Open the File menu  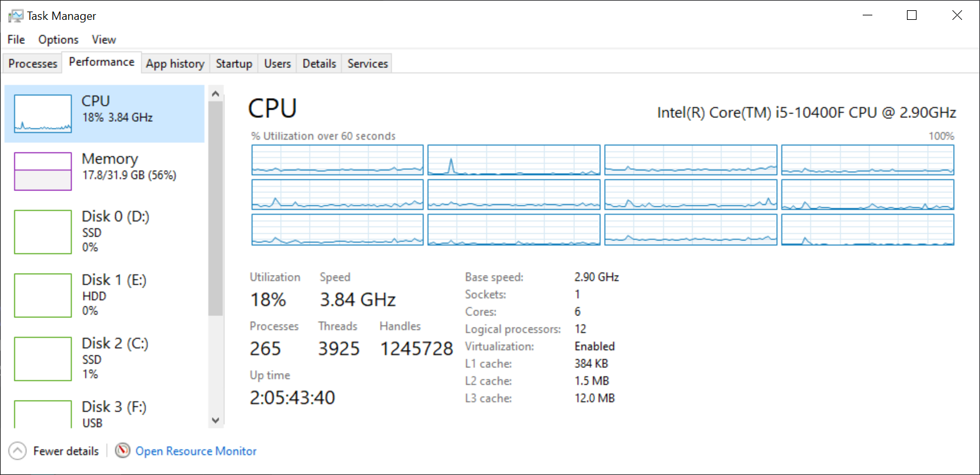(16, 40)
